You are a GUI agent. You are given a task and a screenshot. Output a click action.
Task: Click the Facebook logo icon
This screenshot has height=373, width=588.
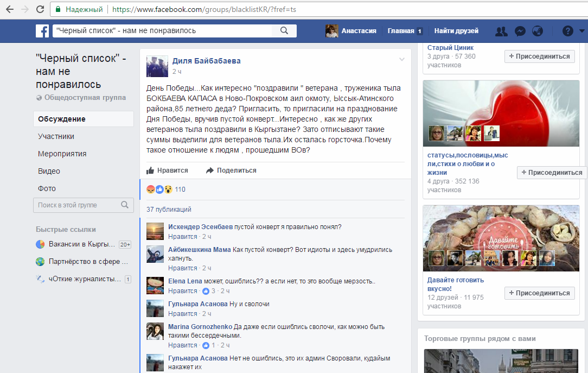42,31
